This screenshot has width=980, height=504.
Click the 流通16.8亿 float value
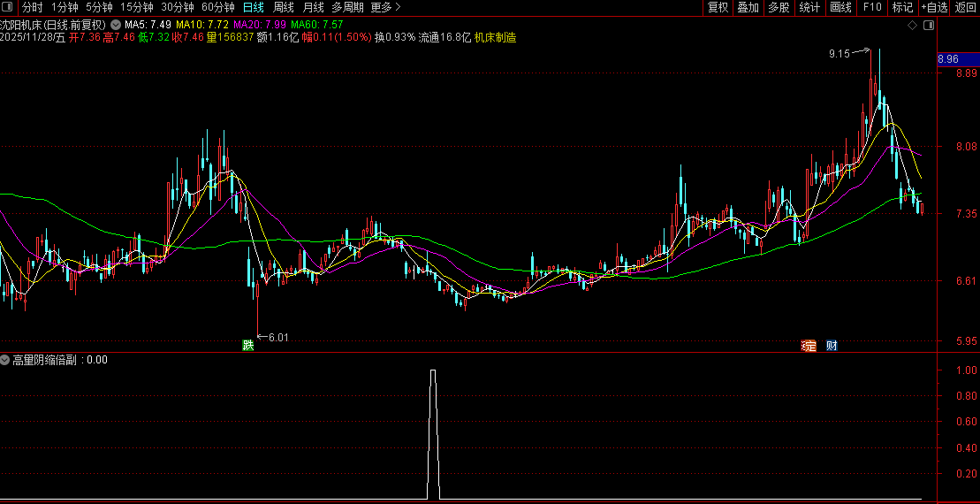pyautogui.click(x=444, y=37)
